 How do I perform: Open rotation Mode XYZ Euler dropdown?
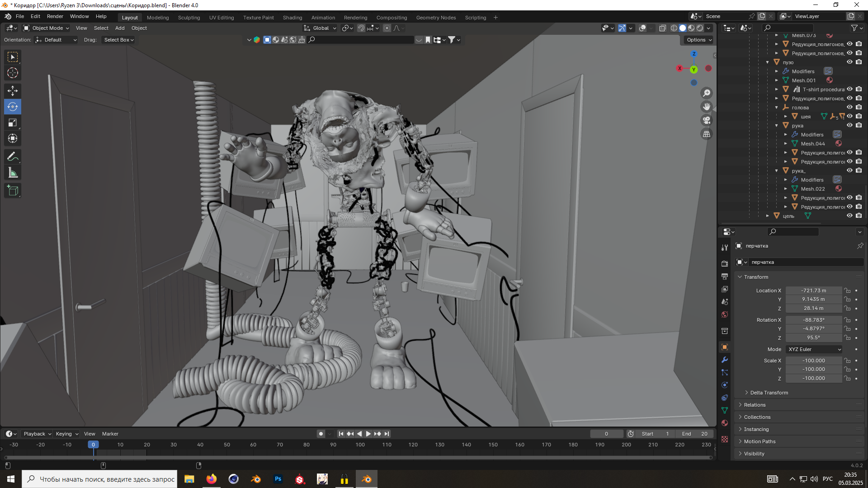coord(814,349)
